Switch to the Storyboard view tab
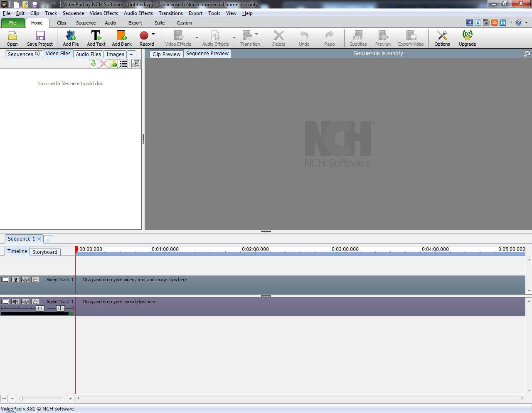532x413 pixels. (x=45, y=252)
